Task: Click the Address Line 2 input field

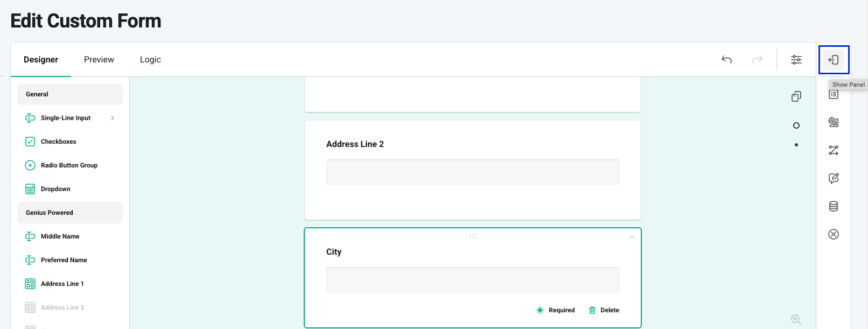Action: point(473,172)
